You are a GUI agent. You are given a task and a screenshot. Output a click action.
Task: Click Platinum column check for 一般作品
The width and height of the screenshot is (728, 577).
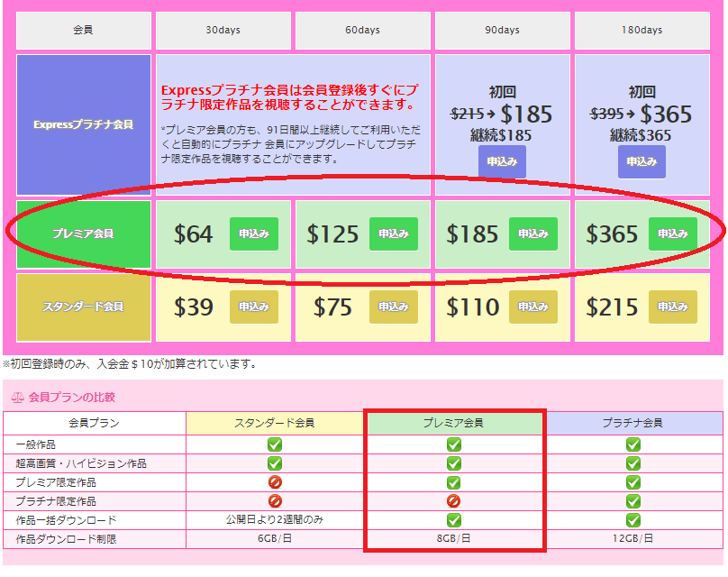633,444
